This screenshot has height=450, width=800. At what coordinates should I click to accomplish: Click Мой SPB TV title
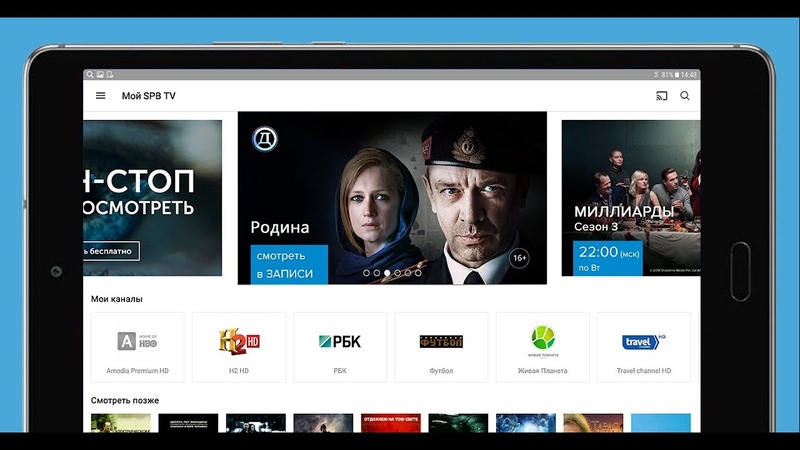point(148,96)
